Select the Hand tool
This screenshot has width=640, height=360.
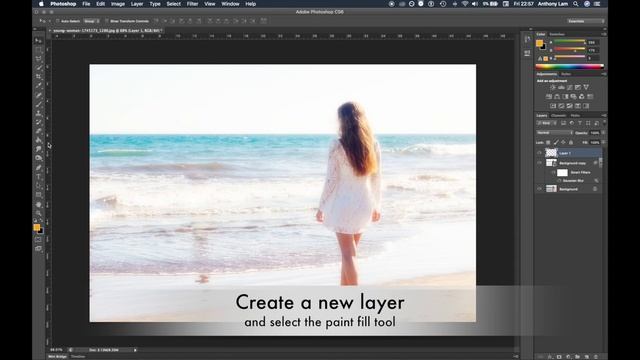point(38,204)
